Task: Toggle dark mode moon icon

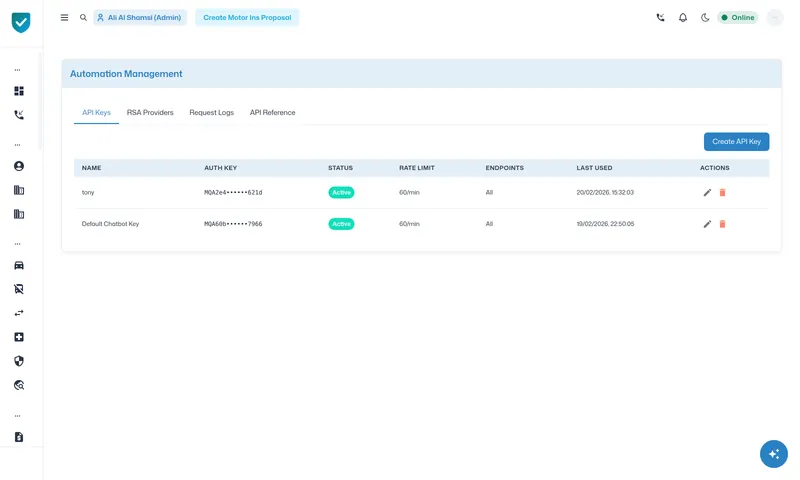Action: [705, 17]
